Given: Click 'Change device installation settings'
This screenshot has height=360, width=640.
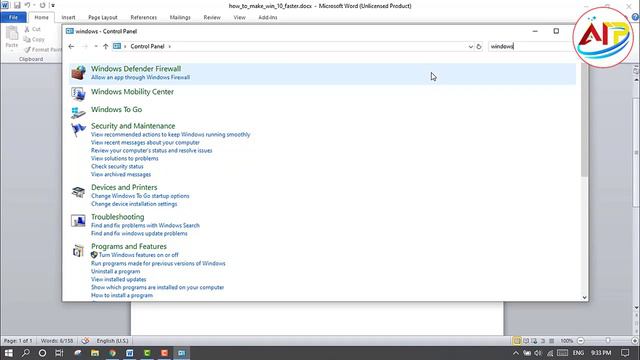Looking at the screenshot, I should pos(134,204).
